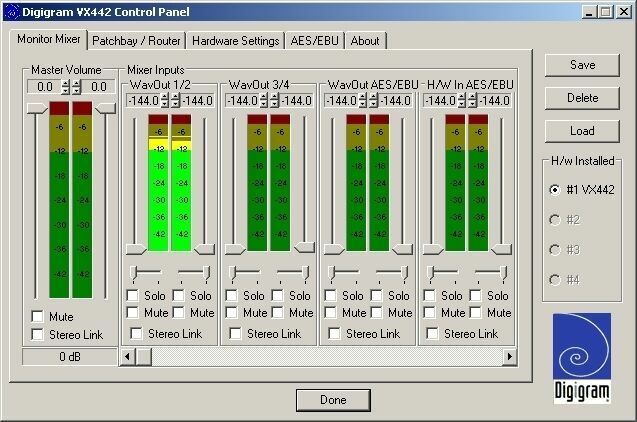The image size is (637, 422).
Task: Open the AES/EBU tab
Action: pos(314,41)
